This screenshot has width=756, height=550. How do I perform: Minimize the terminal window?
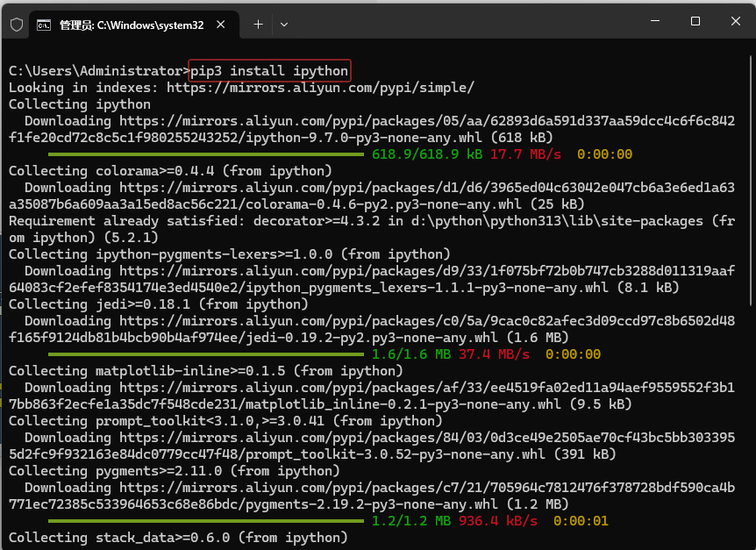click(655, 21)
